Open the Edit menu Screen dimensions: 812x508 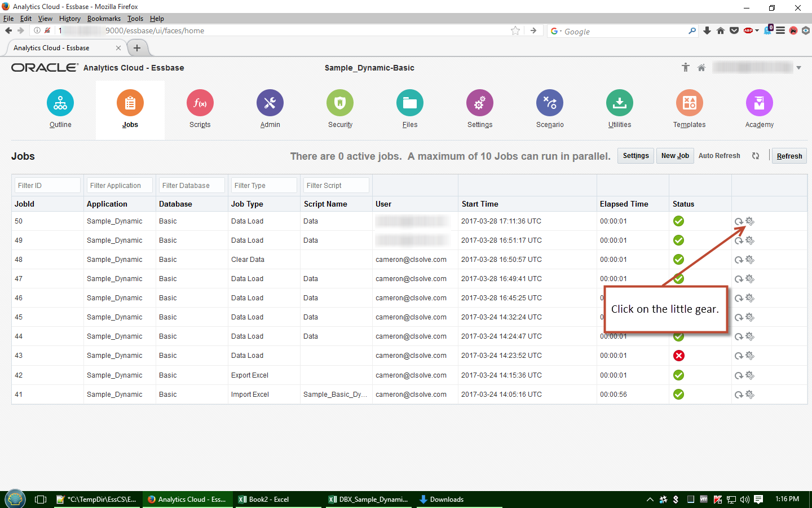pyautogui.click(x=26, y=19)
